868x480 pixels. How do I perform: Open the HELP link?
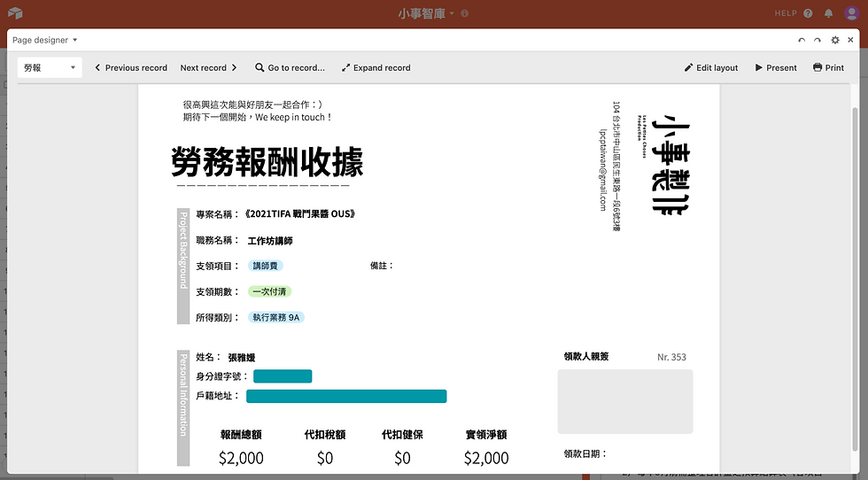(x=785, y=13)
